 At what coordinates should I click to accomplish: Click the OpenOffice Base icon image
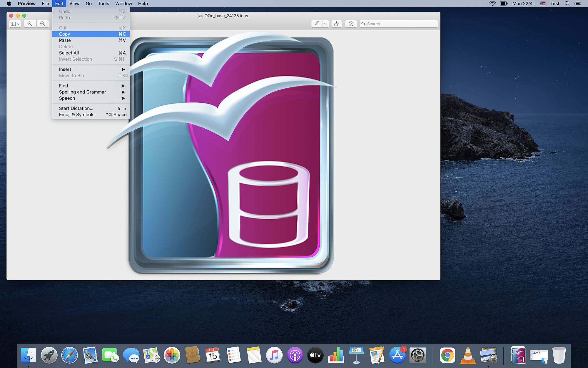(x=221, y=152)
